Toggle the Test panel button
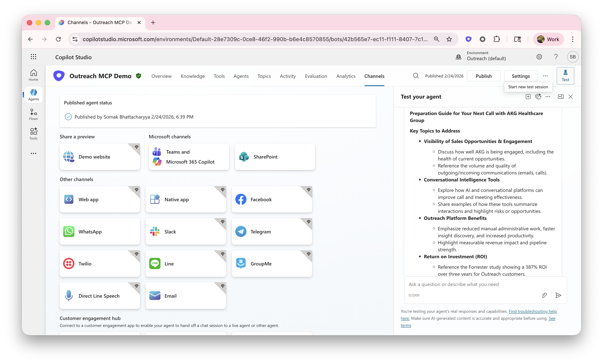603x364 pixels. tap(565, 76)
